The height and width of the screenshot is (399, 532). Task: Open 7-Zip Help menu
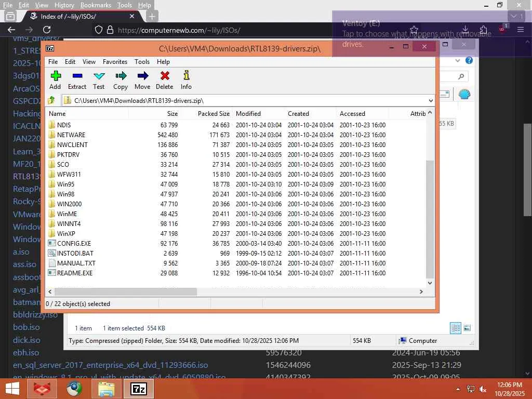[163, 61]
